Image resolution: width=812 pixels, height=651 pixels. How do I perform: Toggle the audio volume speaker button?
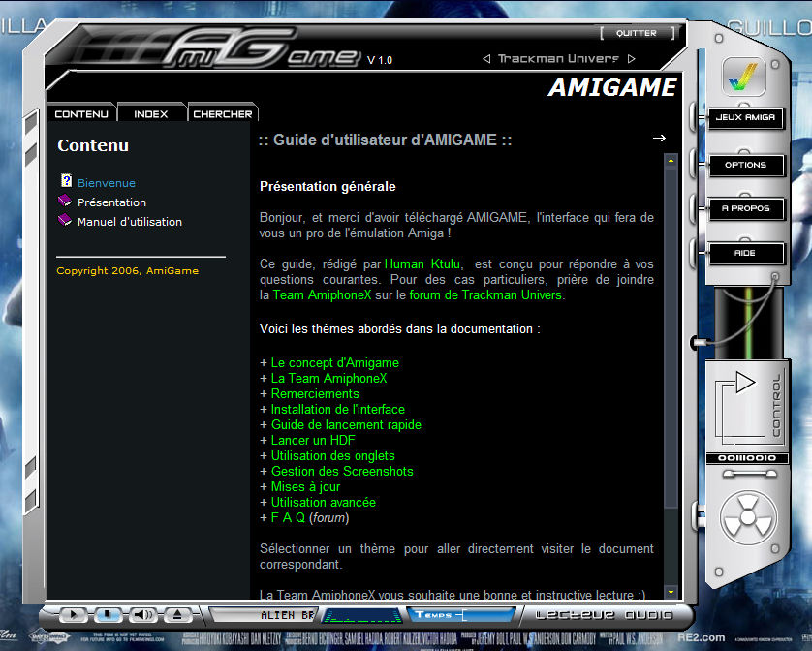[143, 615]
